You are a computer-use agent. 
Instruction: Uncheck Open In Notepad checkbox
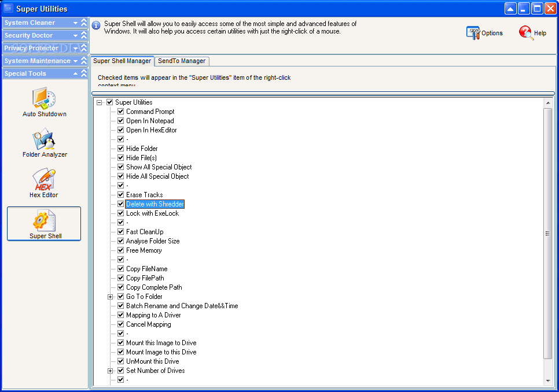121,121
